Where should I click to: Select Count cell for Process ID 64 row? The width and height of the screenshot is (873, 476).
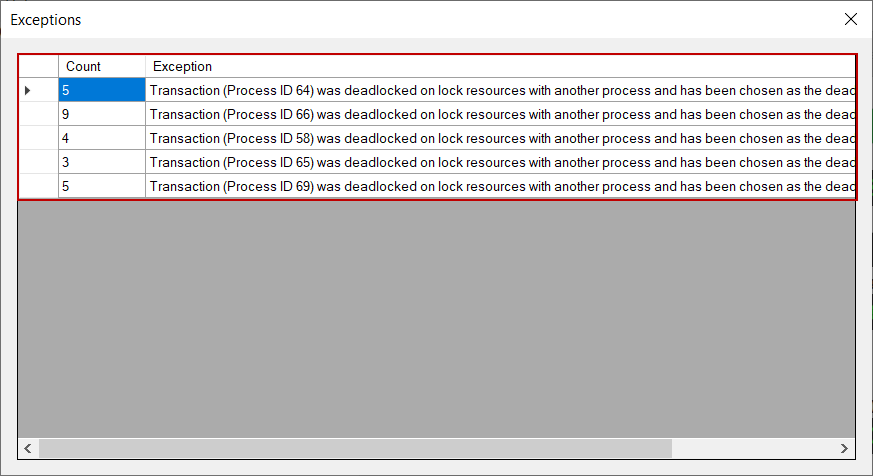101,90
